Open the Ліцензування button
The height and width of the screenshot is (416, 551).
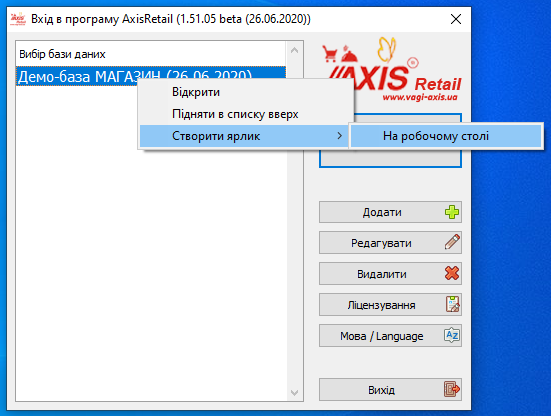point(390,305)
